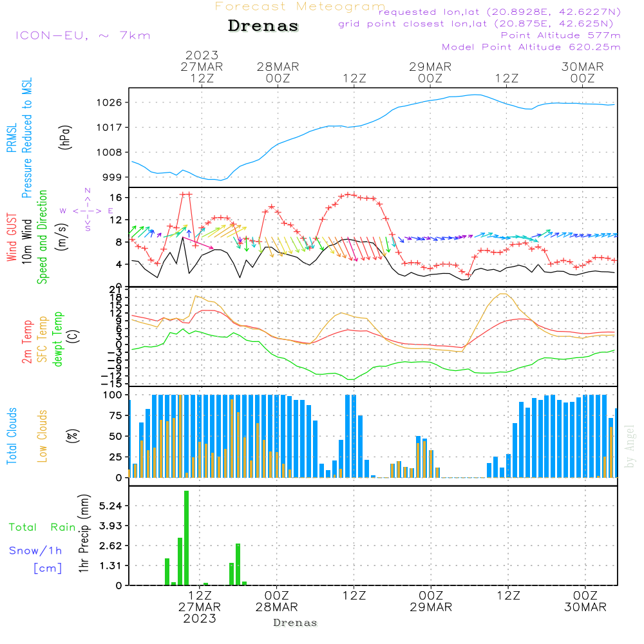Viewport: 644px width, 644px height.
Task: Click the top "28MAR 00Z" time label
Action: [x=278, y=72]
